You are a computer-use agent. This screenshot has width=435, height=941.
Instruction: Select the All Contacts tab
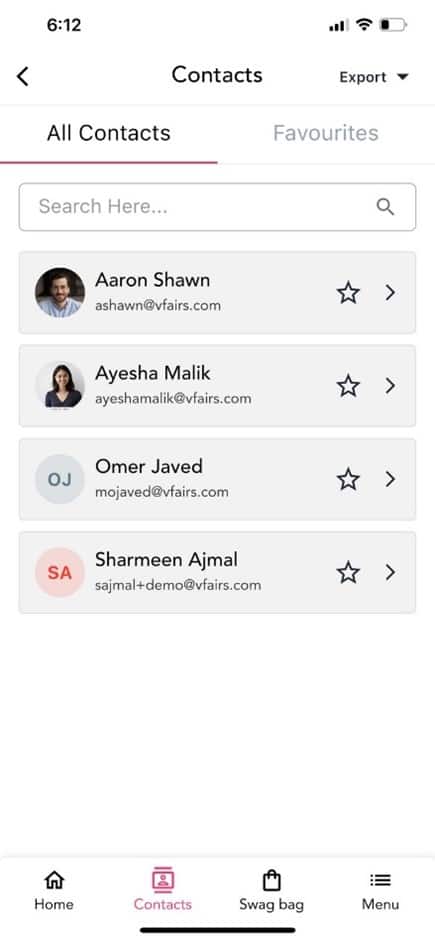click(x=109, y=133)
